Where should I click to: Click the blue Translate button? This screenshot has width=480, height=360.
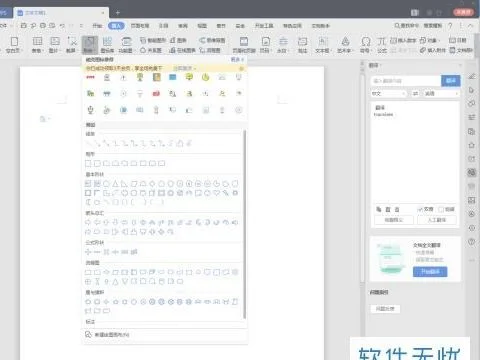point(451,81)
